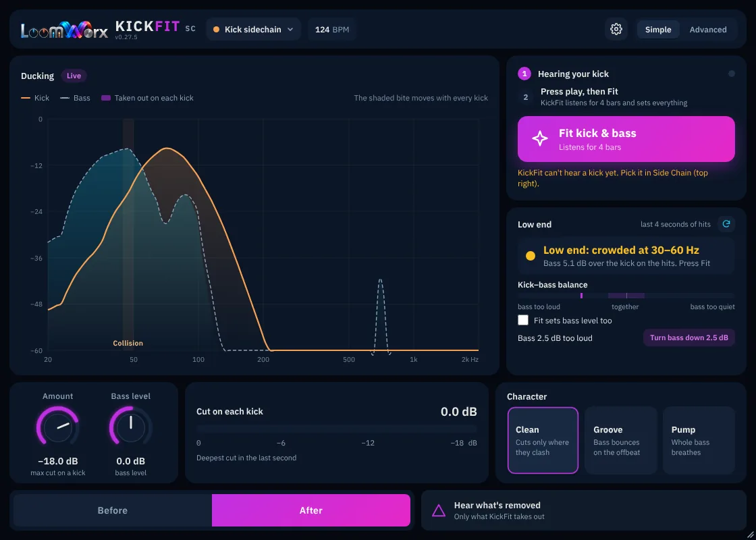Image resolution: width=756 pixels, height=540 pixels.
Task: Switch playback to After
Action: 311,510
